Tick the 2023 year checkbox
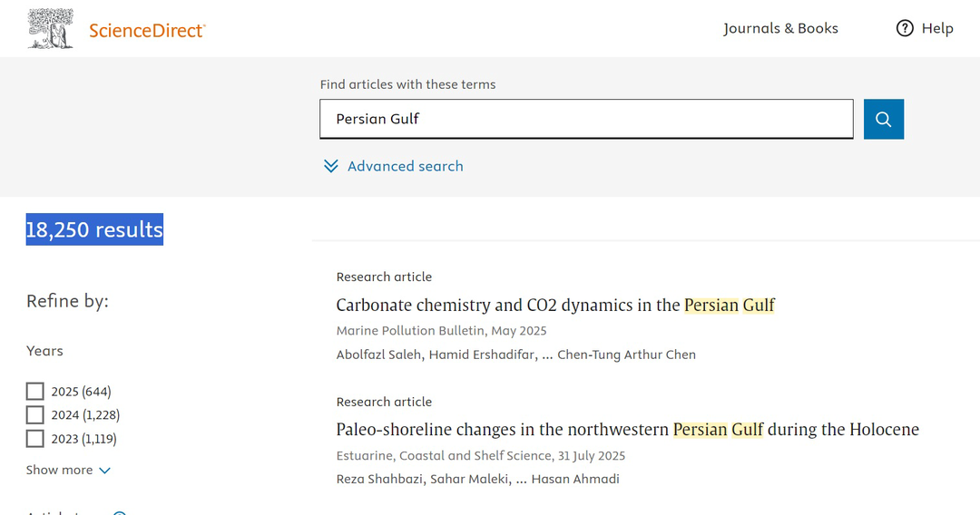The width and height of the screenshot is (980, 515). pyautogui.click(x=35, y=439)
